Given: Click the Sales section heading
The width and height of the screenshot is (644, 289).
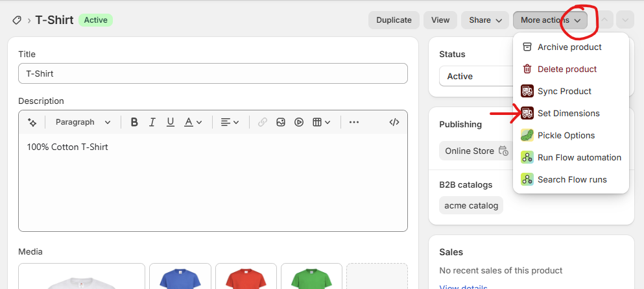Looking at the screenshot, I should click(x=451, y=252).
